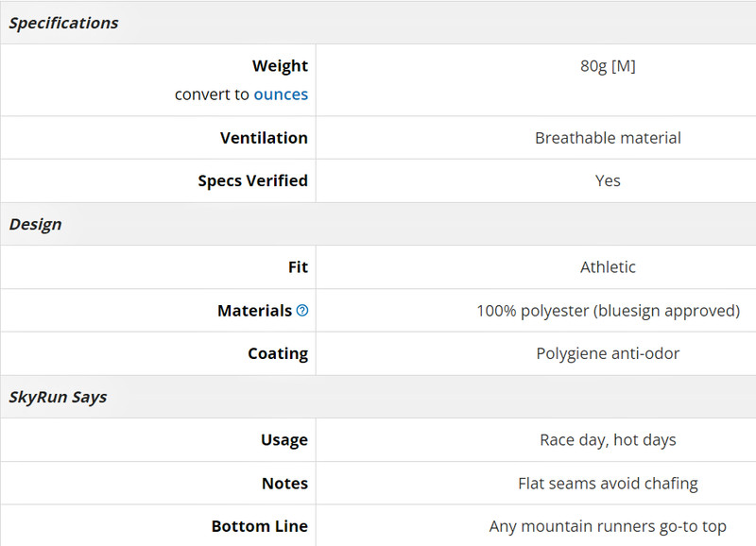
Task: Click the Bottom Line label
Action: click(259, 526)
